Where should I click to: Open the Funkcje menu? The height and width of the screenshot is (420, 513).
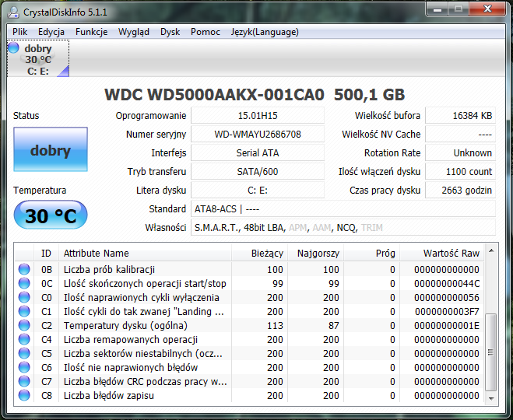[91, 32]
